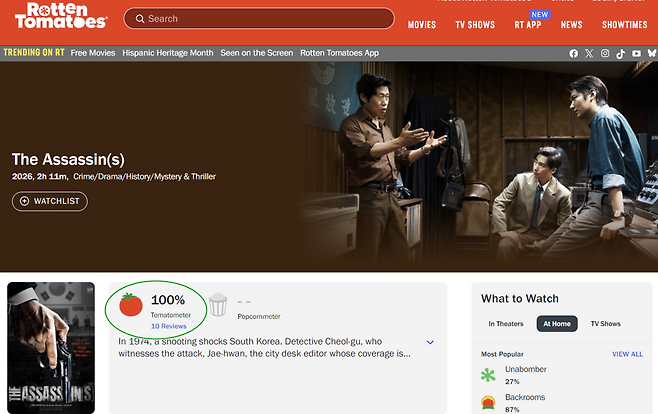This screenshot has height=414, width=658.
Task: Open Rotten Tomatoes App trending link
Action: click(339, 53)
